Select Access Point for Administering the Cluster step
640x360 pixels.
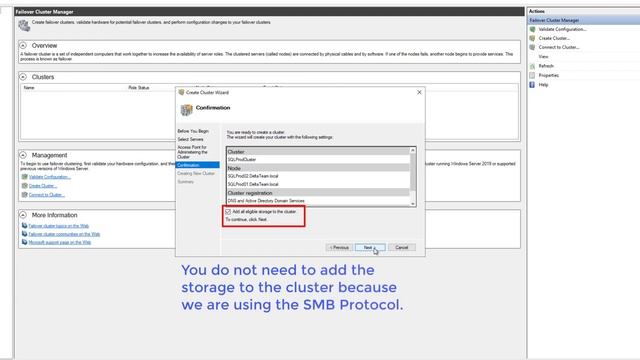click(192, 152)
